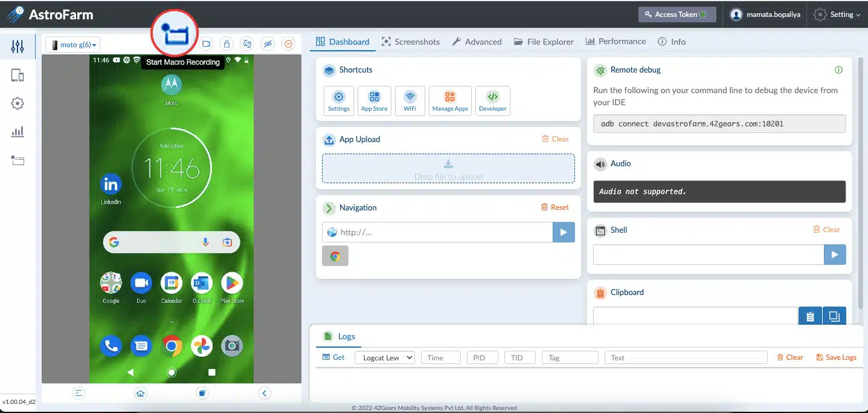Tap the Chrome app in the phone dock
The image size is (868, 413).
[172, 346]
